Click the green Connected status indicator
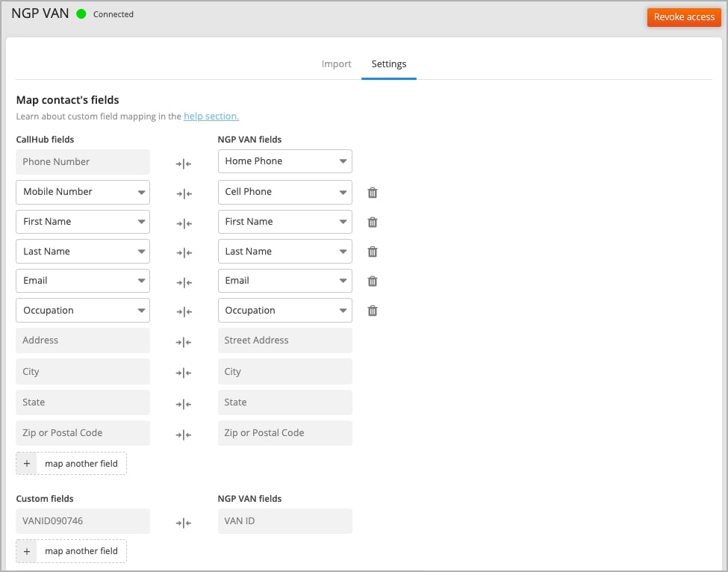The height and width of the screenshot is (572, 728). pyautogui.click(x=81, y=14)
